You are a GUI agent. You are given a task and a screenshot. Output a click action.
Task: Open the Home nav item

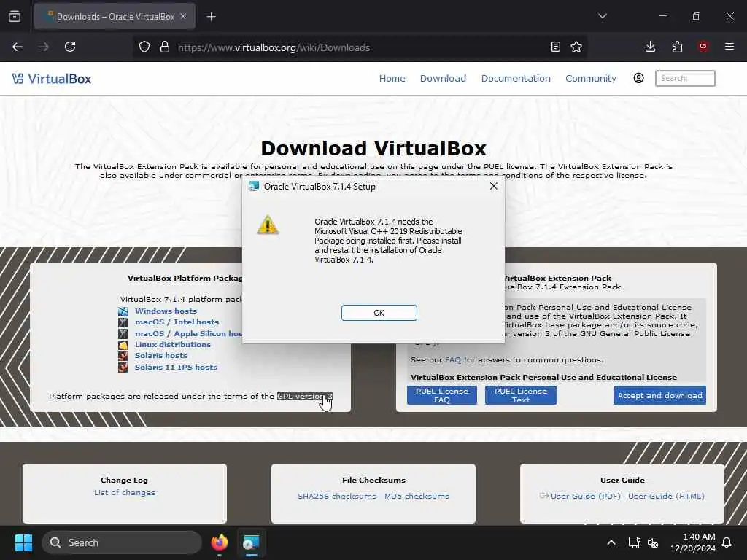coord(392,79)
